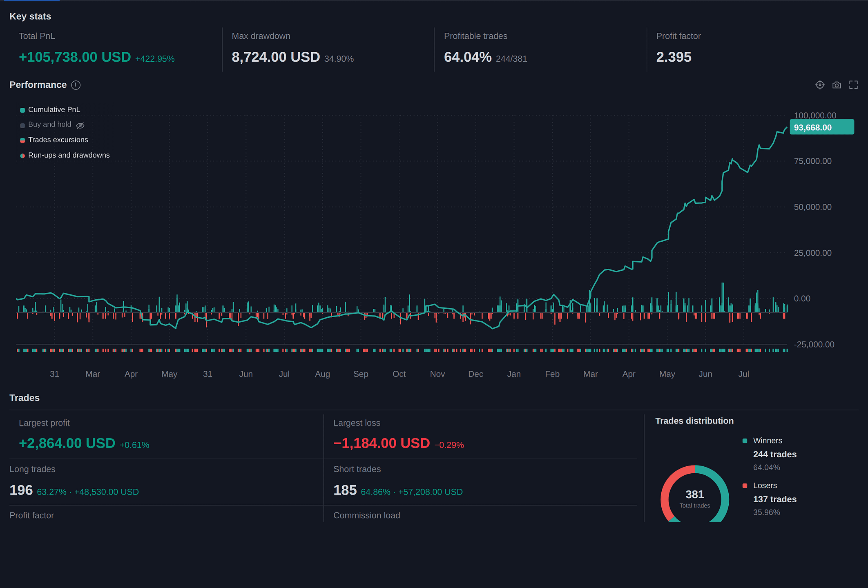The height and width of the screenshot is (588, 868).
Task: Select the 64.04% profitable trades value
Action: pos(468,57)
